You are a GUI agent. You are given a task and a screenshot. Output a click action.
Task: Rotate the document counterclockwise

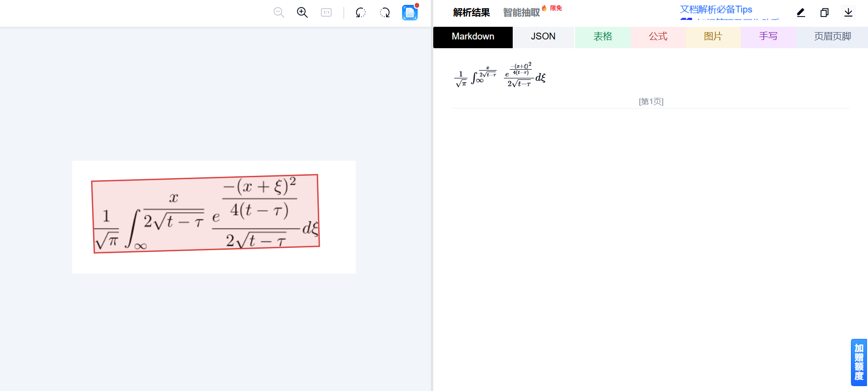coord(361,13)
